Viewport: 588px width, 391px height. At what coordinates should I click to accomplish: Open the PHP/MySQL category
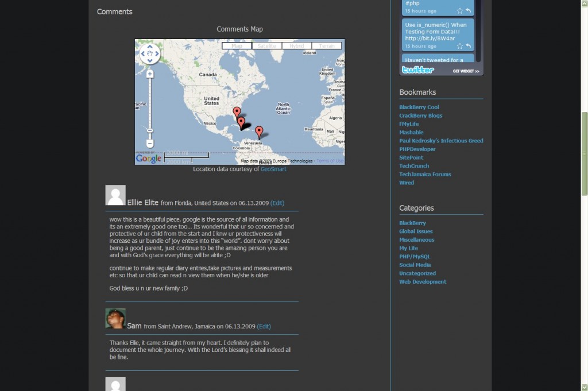click(415, 257)
